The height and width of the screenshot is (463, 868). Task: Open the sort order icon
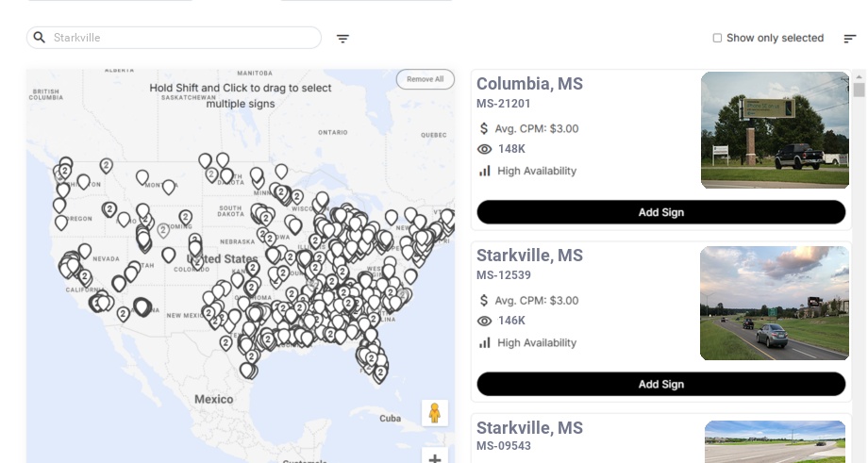coord(850,39)
